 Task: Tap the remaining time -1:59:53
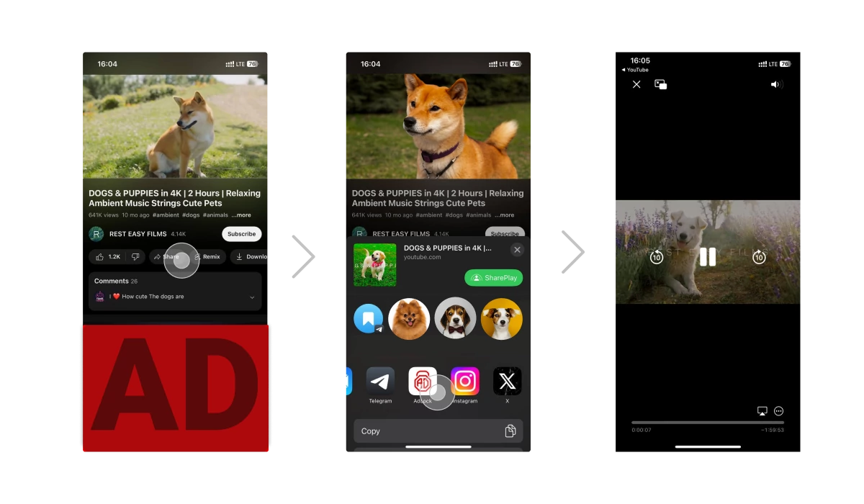coord(773,430)
